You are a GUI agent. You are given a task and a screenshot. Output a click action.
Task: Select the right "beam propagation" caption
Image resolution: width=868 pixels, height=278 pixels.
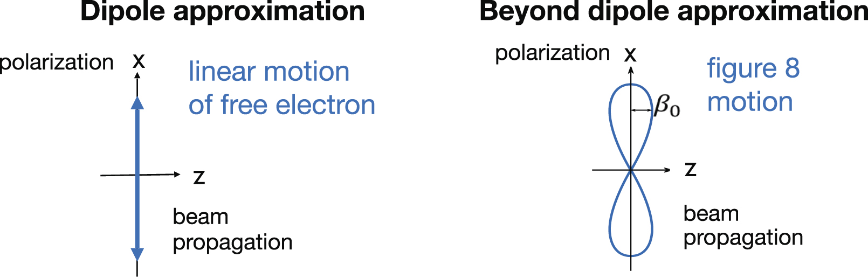(x=742, y=225)
